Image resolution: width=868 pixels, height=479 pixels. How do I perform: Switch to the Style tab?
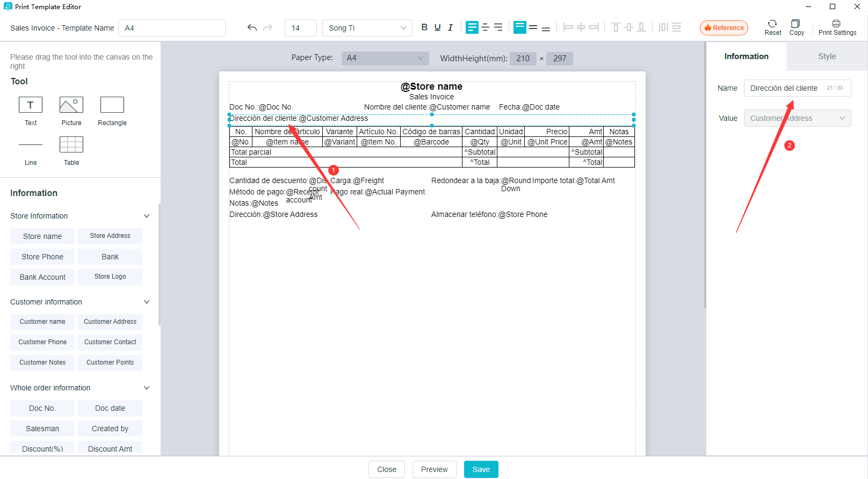point(827,56)
